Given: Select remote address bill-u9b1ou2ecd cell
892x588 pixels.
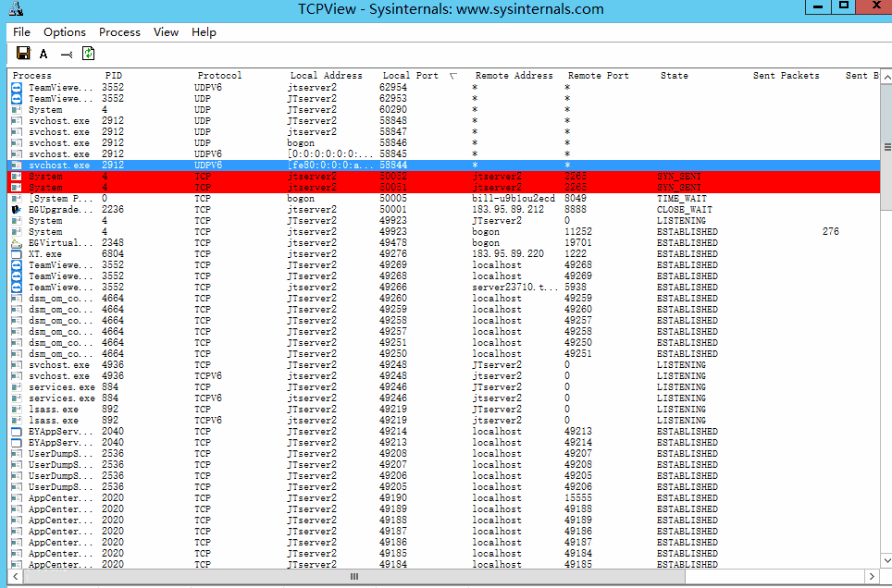Looking at the screenshot, I should [x=514, y=199].
